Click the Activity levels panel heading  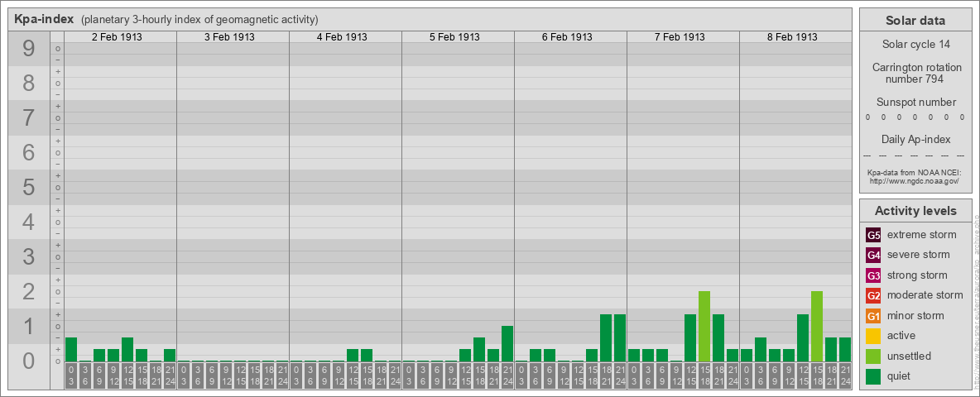point(915,211)
